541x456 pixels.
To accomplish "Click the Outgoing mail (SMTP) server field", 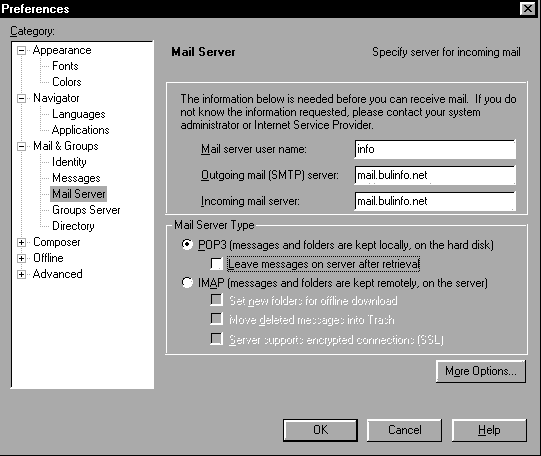I will 435,175.
